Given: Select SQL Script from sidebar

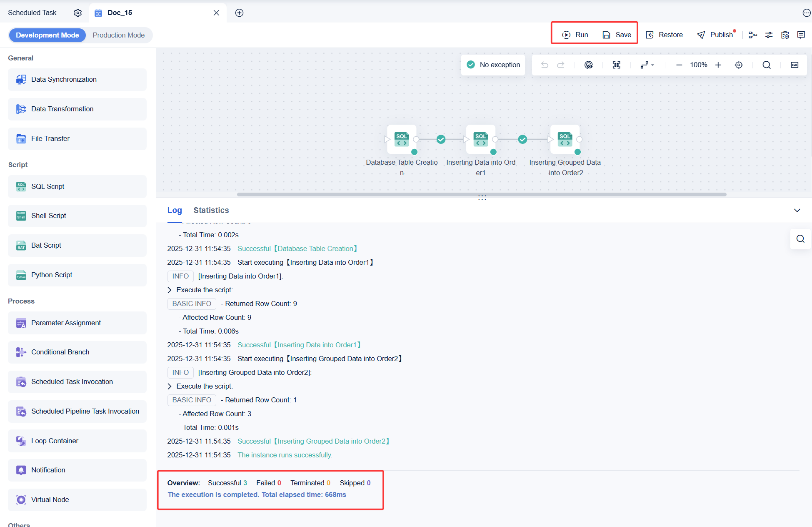Looking at the screenshot, I should pos(77,186).
